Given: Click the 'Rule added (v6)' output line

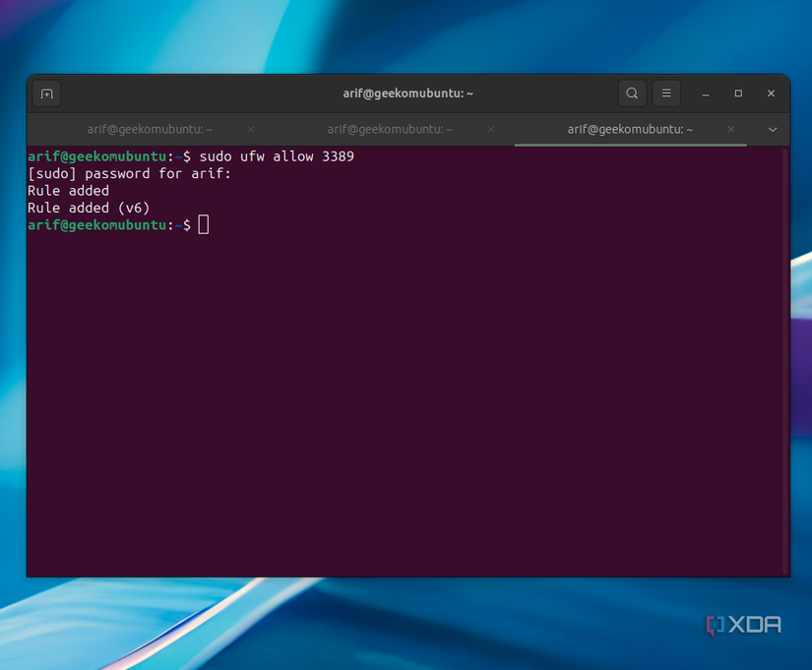Looking at the screenshot, I should pyautogui.click(x=89, y=208).
